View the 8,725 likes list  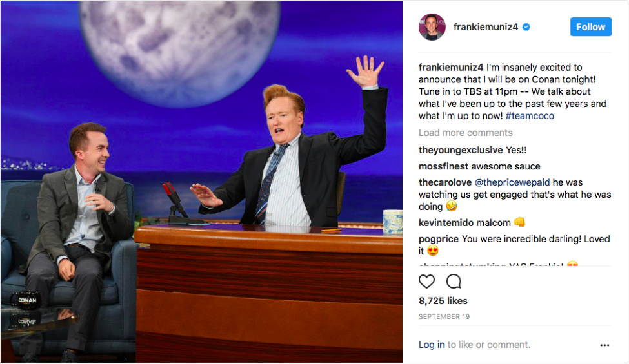[443, 301]
